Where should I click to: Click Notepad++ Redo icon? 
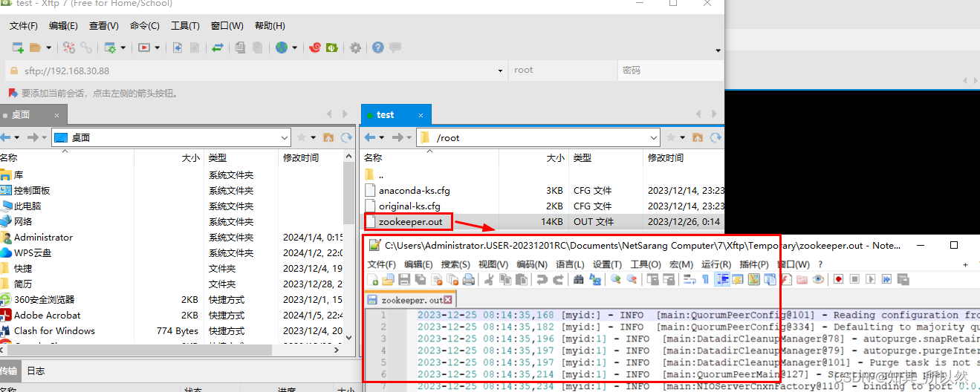point(558,280)
